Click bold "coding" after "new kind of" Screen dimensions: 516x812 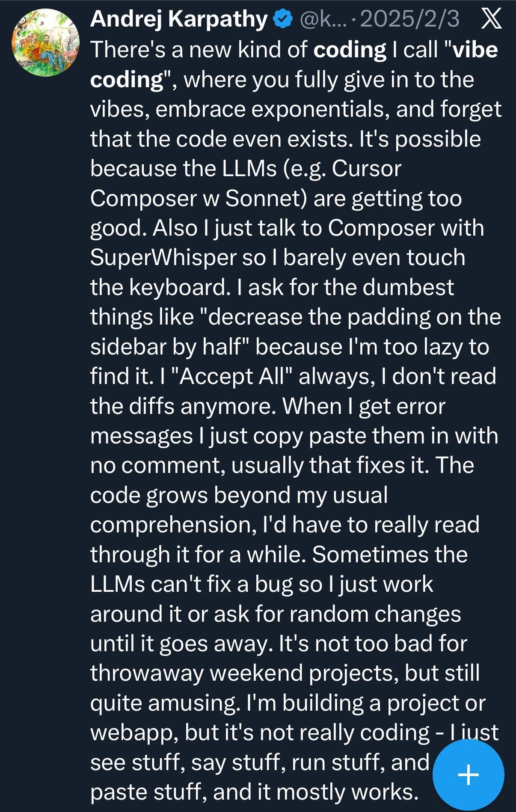click(350, 50)
